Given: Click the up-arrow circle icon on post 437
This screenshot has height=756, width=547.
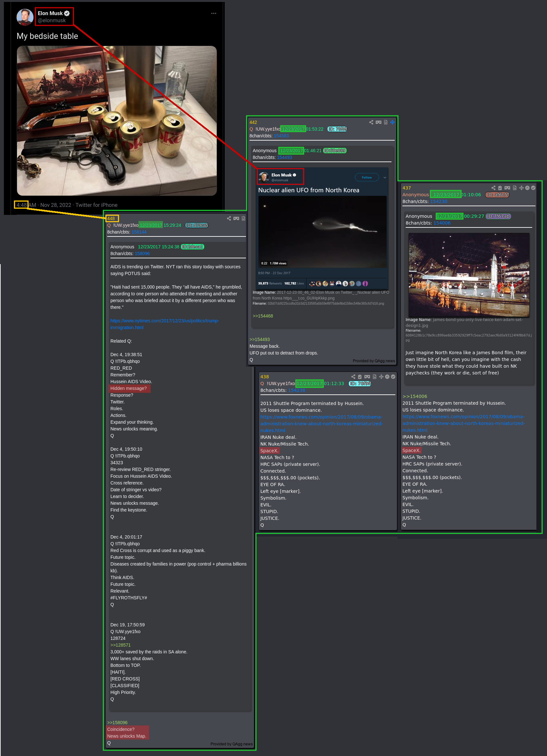Looking at the screenshot, I should coord(527,188).
